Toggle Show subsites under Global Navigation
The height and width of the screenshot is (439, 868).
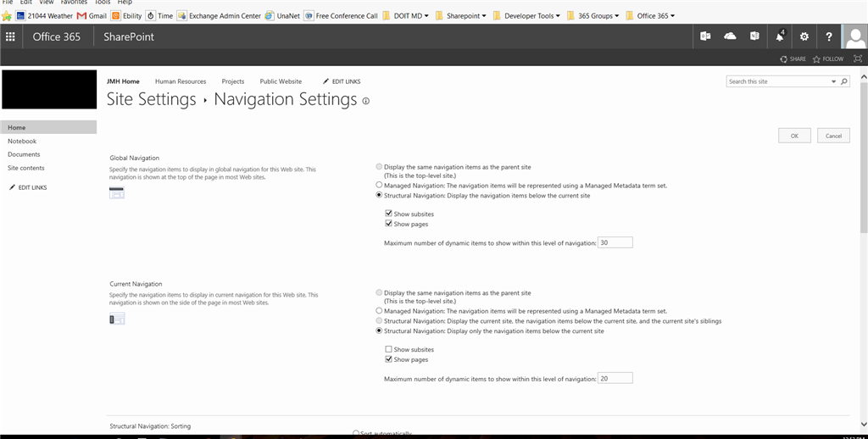point(388,214)
